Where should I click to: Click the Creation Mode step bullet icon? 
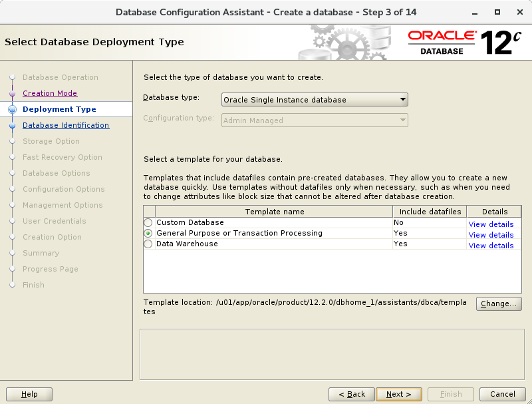12,93
